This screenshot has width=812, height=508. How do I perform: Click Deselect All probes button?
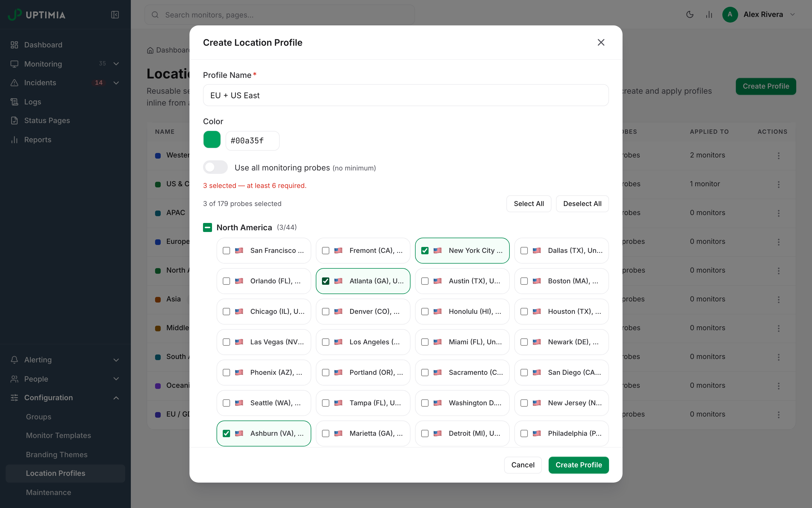pos(582,203)
